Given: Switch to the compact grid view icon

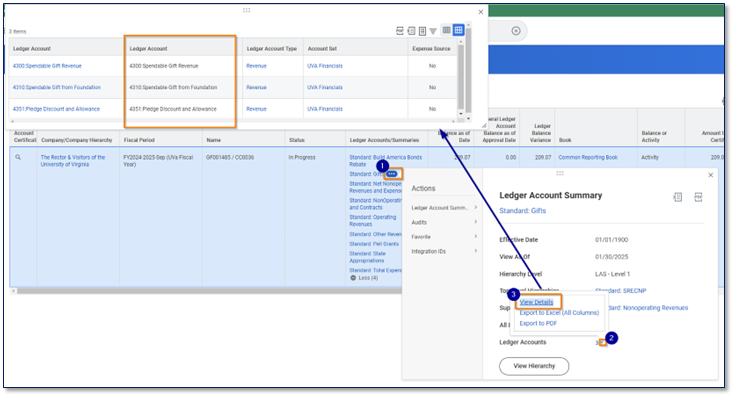Looking at the screenshot, I should pos(447,30).
